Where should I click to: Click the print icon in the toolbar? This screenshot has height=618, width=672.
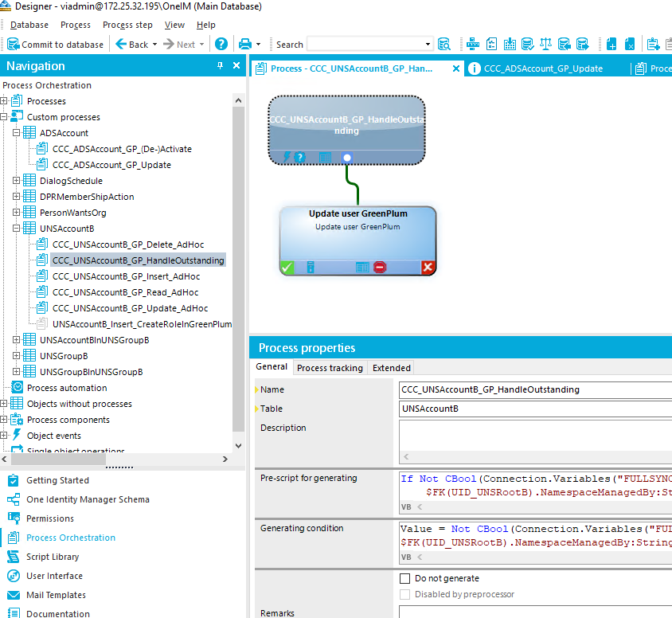click(245, 44)
